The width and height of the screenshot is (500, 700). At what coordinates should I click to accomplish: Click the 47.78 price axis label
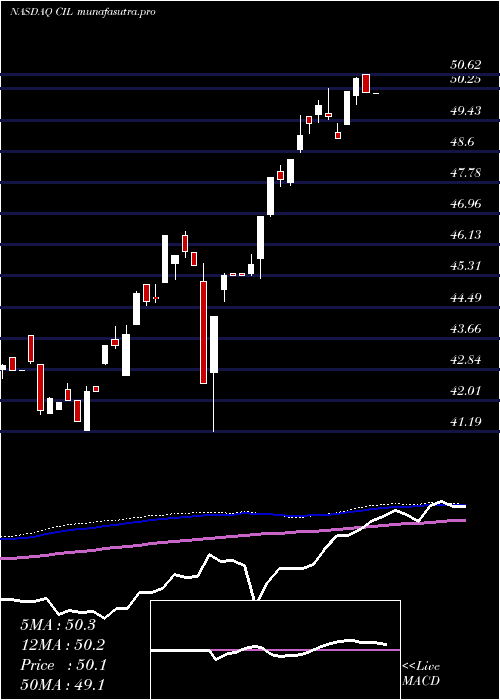(466, 173)
